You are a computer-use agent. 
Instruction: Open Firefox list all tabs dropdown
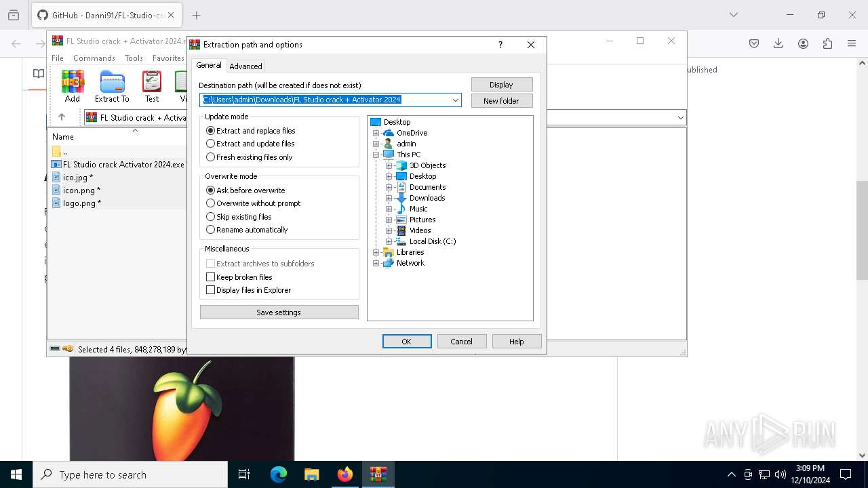733,15
